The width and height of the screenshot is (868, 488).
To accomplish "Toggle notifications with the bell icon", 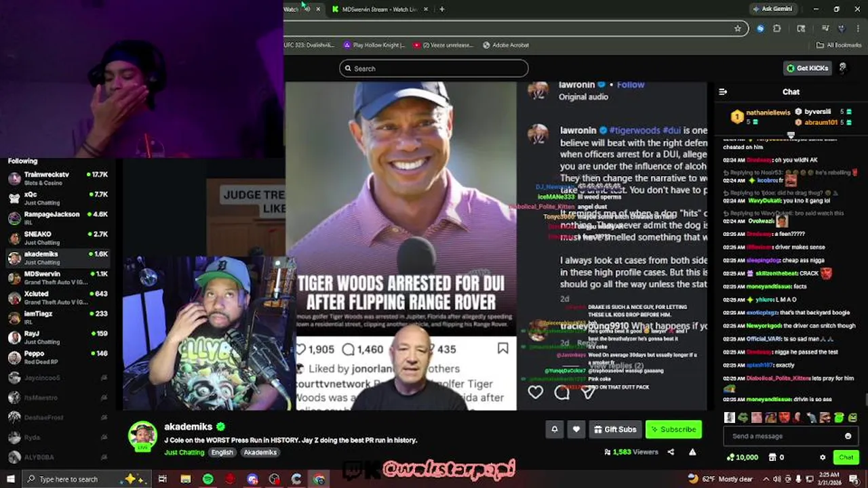I will point(555,429).
